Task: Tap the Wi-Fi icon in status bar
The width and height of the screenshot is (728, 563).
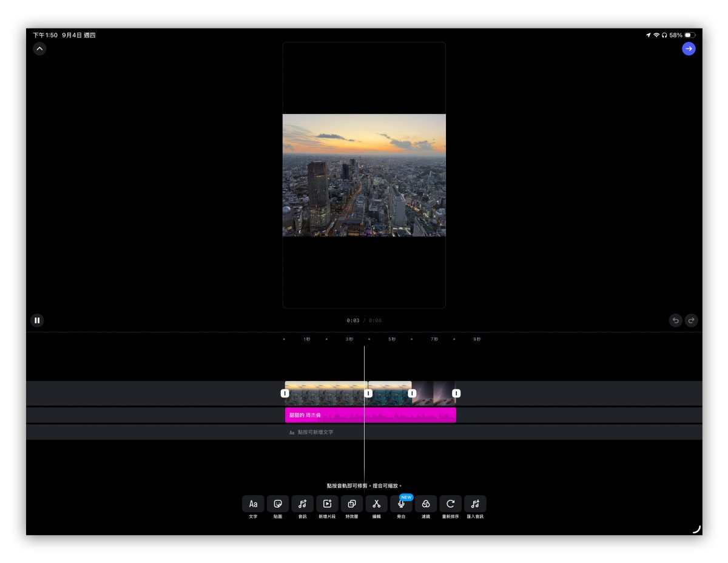Action: (656, 35)
